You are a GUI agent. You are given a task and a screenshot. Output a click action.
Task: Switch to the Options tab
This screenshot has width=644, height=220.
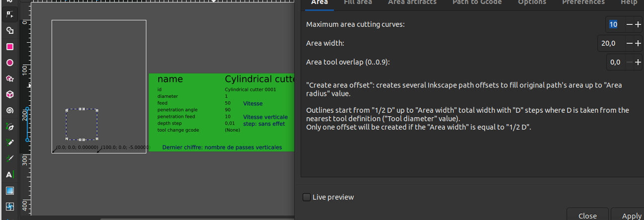coord(532,2)
